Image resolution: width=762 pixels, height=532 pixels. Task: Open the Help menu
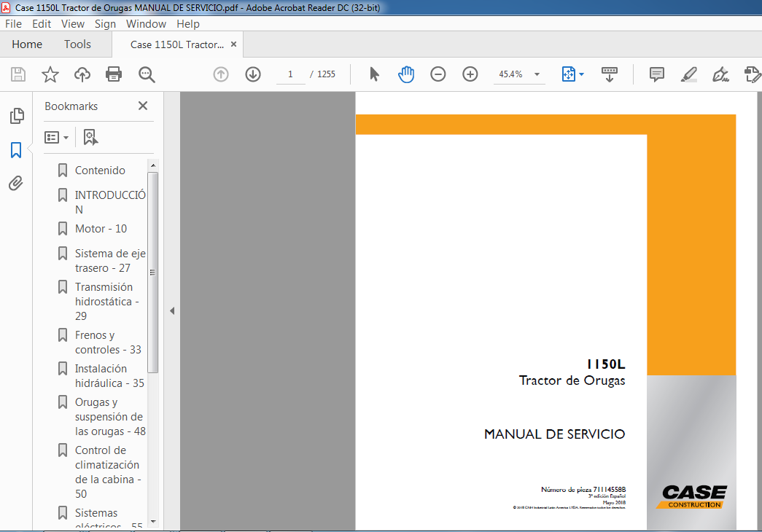click(187, 24)
